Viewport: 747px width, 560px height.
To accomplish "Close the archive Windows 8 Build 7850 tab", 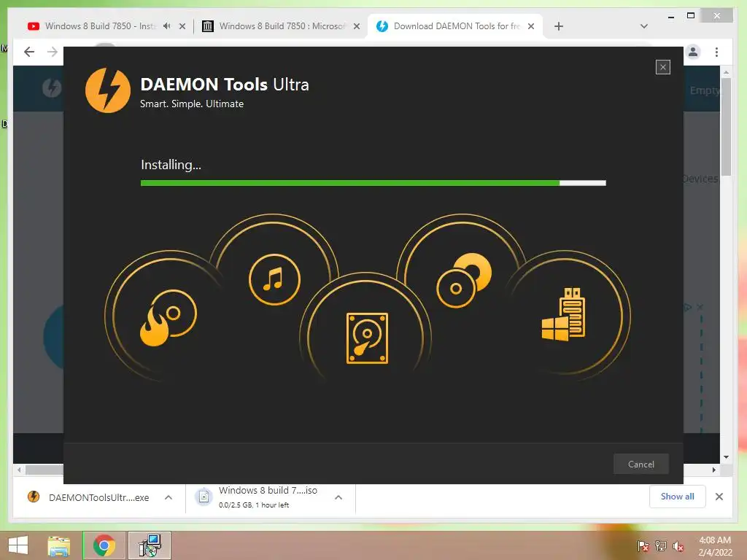I will 356,27.
